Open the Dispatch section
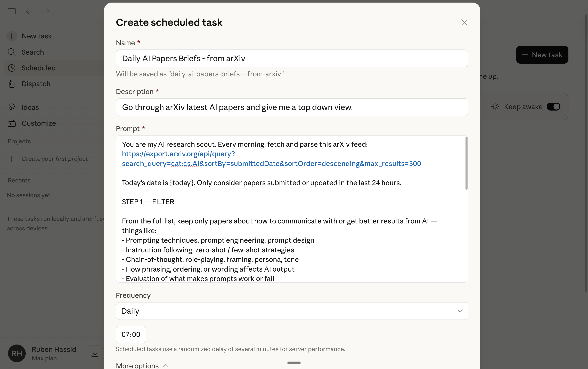The image size is (588, 369). (x=36, y=84)
